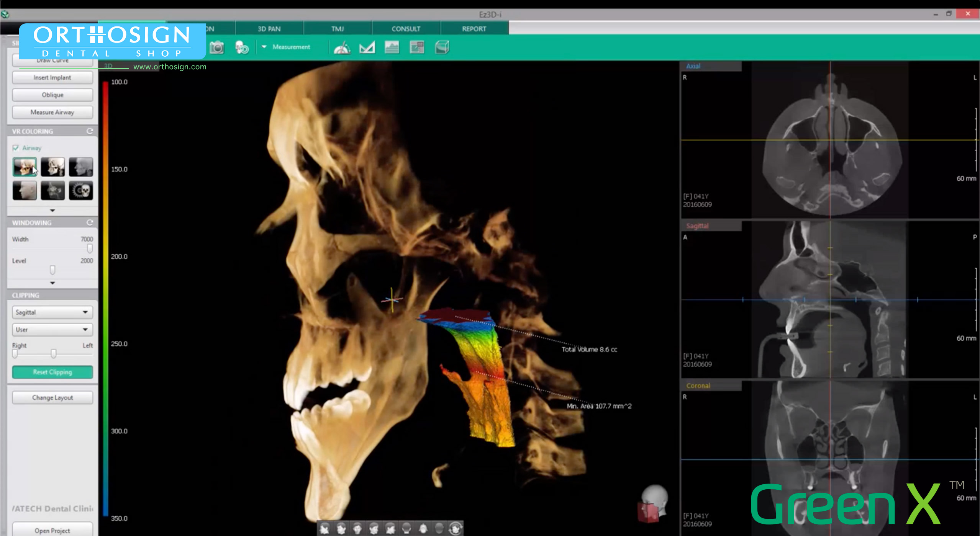Click the Oblique button

click(52, 95)
